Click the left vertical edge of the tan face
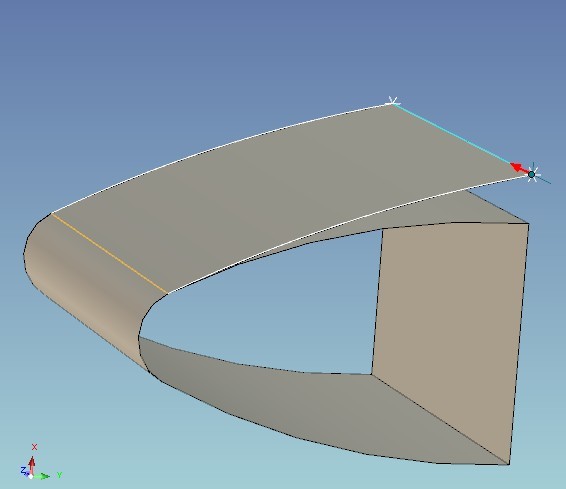 [377, 302]
